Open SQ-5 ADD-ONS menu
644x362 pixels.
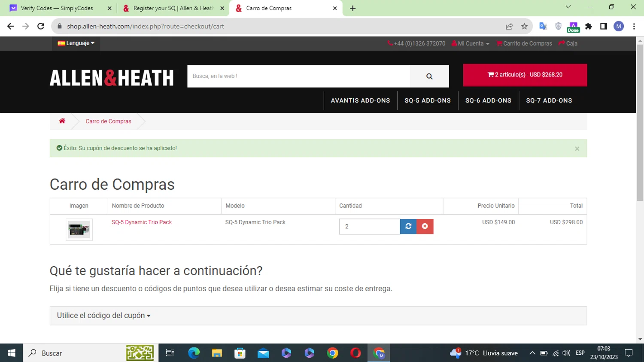click(428, 100)
